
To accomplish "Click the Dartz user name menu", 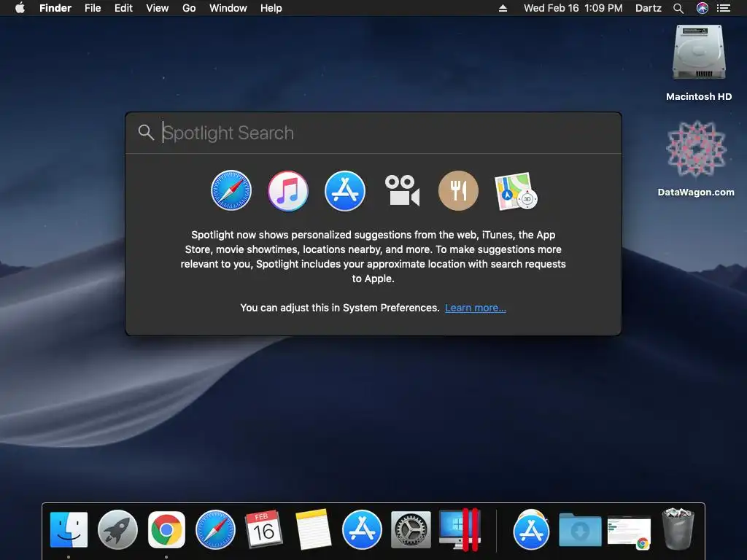I will (649, 8).
